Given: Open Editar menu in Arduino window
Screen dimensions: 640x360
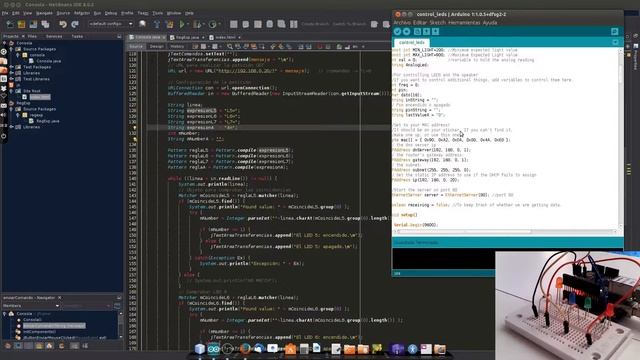Looking at the screenshot, I should click(x=420, y=22).
